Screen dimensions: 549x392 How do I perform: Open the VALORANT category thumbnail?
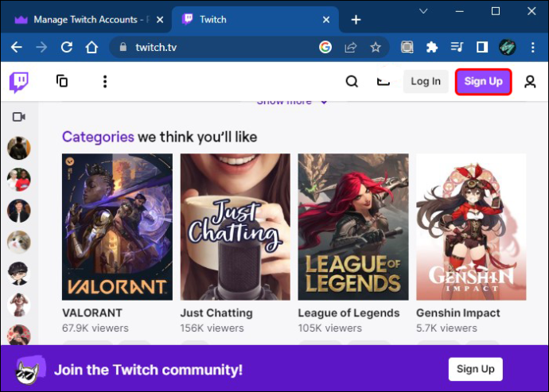(x=117, y=227)
